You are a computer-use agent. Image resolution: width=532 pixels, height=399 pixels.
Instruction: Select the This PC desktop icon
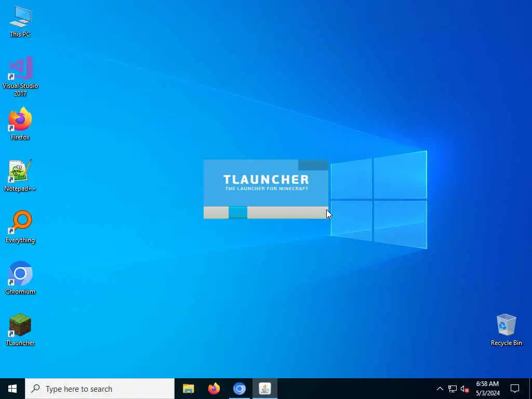tap(20, 21)
